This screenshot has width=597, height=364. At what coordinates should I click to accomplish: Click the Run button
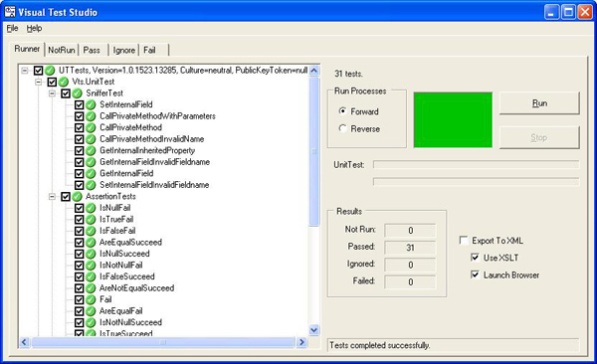click(x=539, y=103)
